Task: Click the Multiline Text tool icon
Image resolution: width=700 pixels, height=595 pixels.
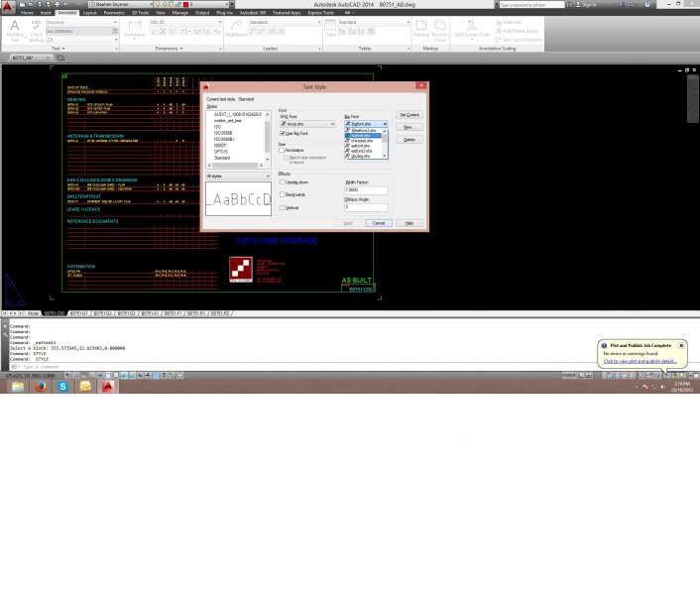Action: 15,26
